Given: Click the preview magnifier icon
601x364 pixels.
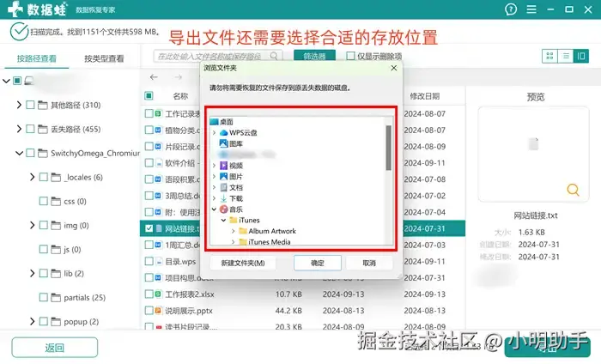Looking at the screenshot, I should [x=573, y=189].
